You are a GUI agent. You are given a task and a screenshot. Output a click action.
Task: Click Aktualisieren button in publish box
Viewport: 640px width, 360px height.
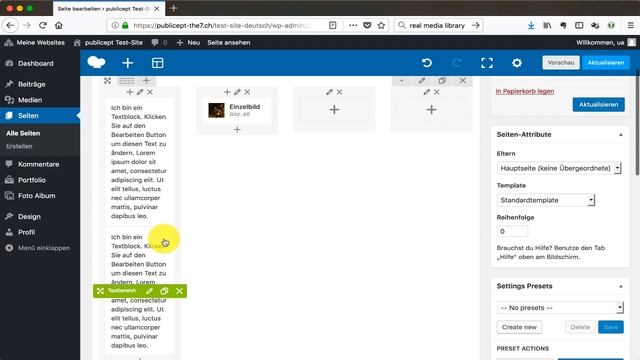coord(598,104)
